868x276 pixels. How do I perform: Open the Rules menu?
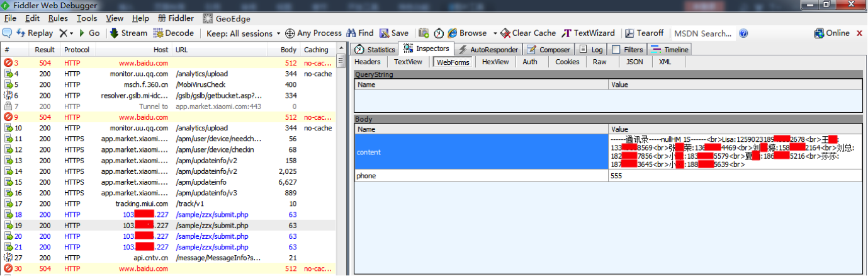pyautogui.click(x=58, y=18)
